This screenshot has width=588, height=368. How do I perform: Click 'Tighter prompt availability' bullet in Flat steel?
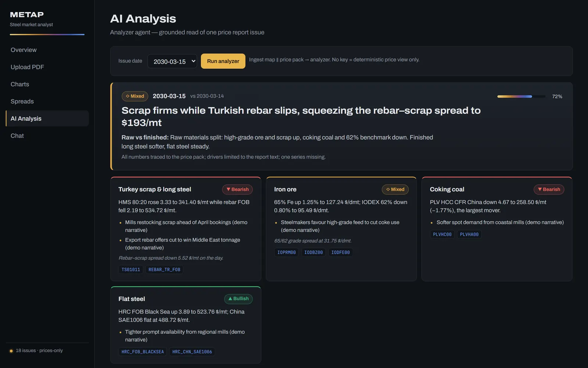click(185, 336)
